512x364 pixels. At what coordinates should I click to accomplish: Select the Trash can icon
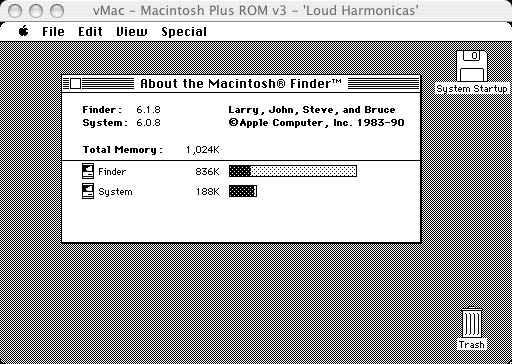(x=472, y=322)
